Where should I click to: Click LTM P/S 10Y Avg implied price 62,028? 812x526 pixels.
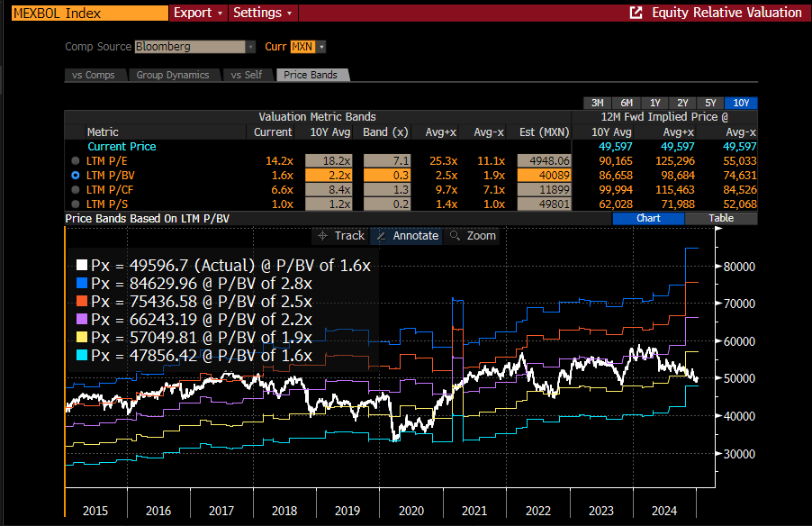tap(616, 204)
